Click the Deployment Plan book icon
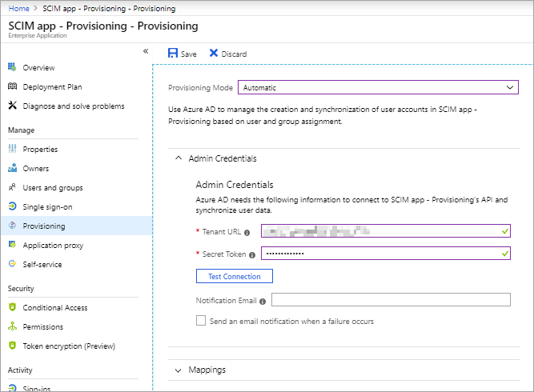Screen dimensions: 534x392 [12, 86]
